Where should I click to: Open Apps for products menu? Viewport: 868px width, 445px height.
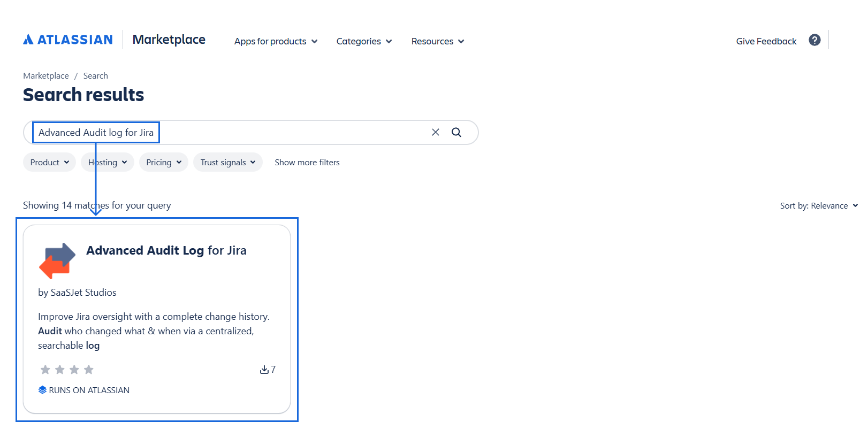tap(276, 41)
